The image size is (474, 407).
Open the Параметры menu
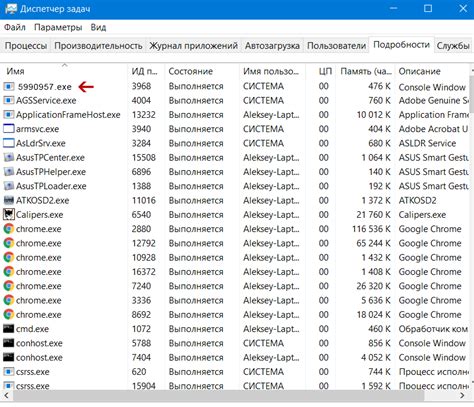[x=58, y=27]
